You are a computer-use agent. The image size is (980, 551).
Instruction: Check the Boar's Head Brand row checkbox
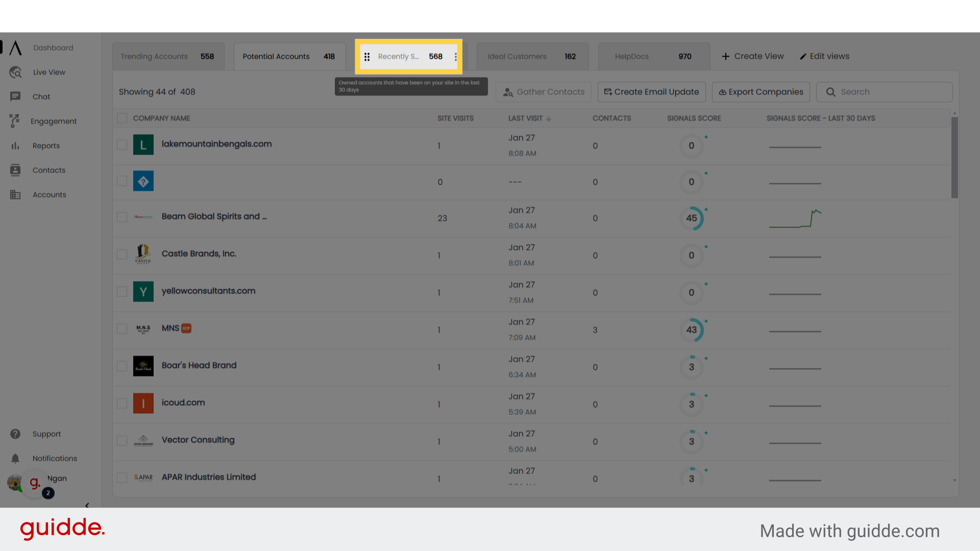click(x=122, y=366)
